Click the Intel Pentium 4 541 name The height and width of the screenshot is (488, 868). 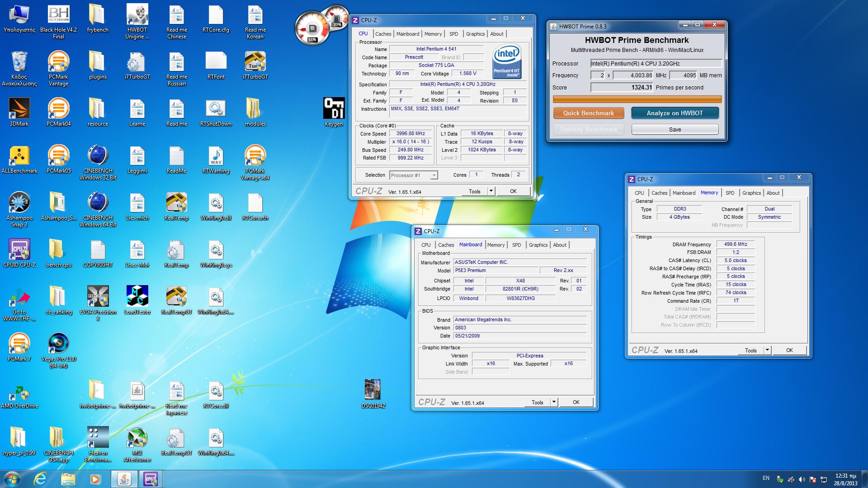[x=436, y=49]
